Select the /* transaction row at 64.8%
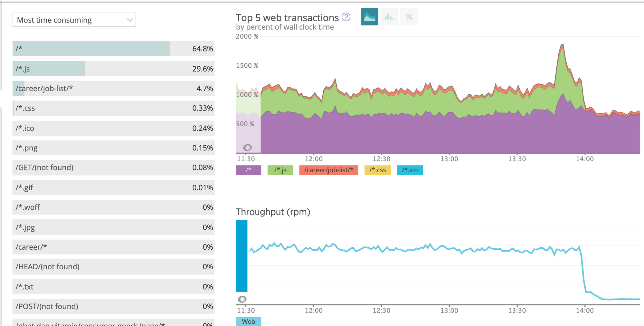Image resolution: width=644 pixels, height=326 pixels. 114,49
